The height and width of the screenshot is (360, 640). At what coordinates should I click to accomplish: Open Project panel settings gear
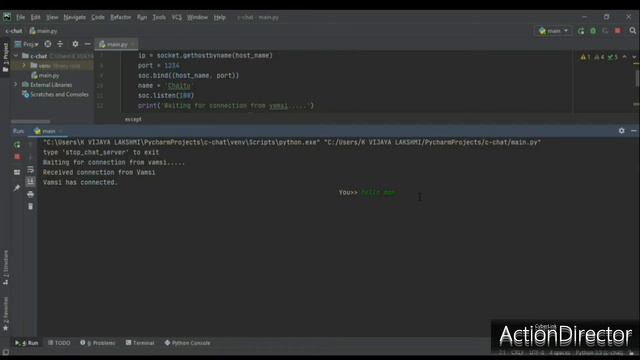75,44
